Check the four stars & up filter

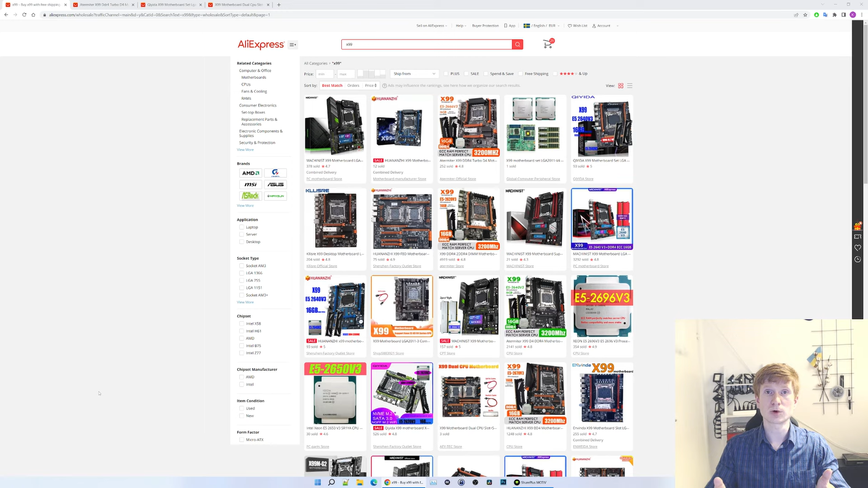(x=555, y=74)
